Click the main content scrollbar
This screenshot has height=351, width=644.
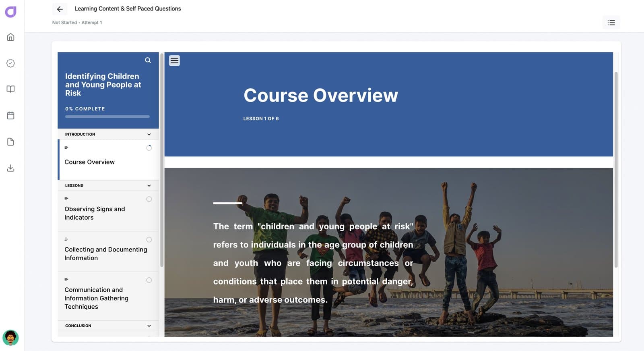[616, 170]
